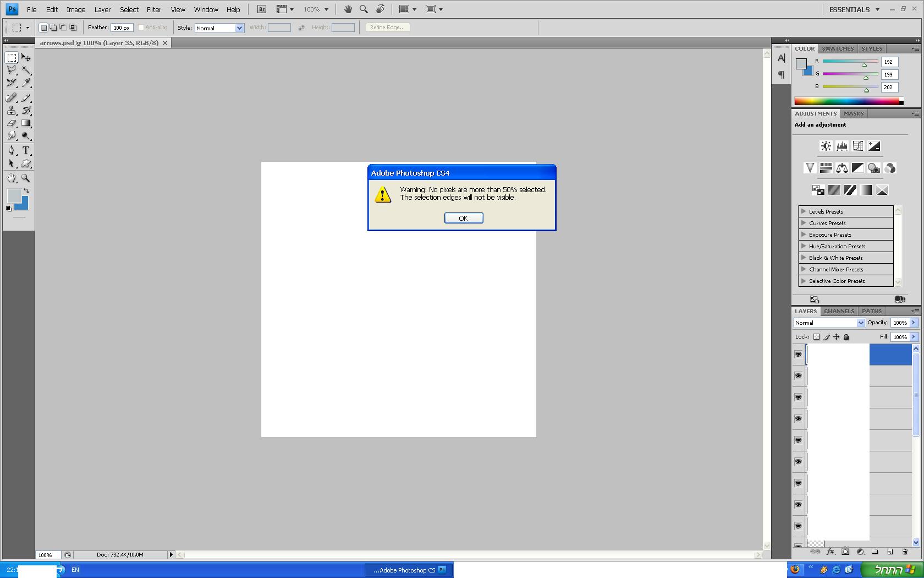The height and width of the screenshot is (578, 924).
Task: Hide the topmost selected layer's eye icon
Action: pos(798,355)
